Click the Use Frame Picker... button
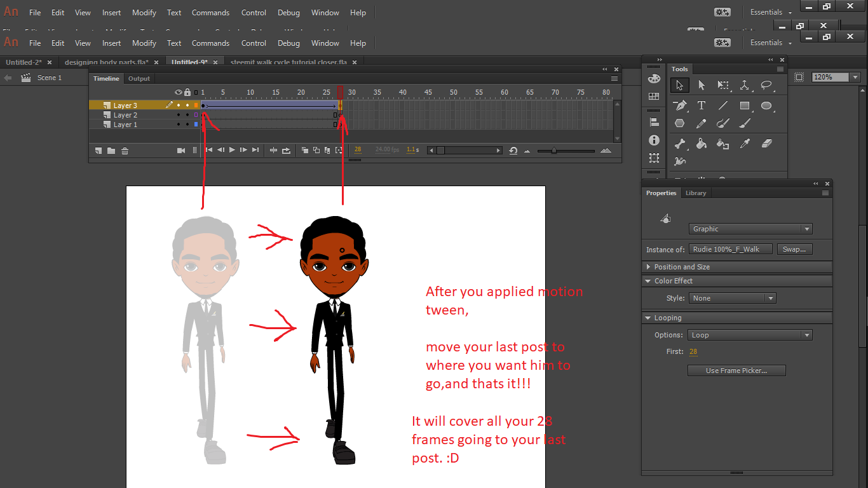Viewport: 868px width, 488px height. tap(736, 370)
